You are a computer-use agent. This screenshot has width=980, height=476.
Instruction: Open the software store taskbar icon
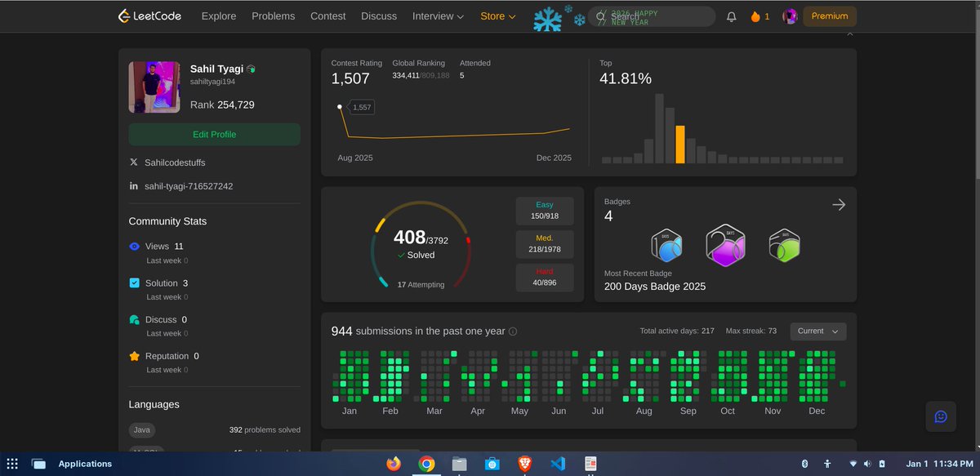492,464
